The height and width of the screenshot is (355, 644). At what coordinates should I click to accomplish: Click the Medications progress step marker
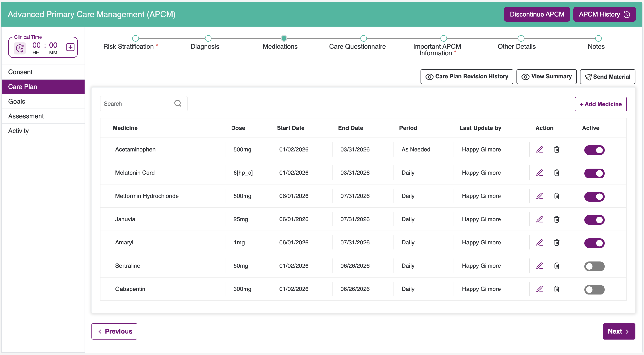(x=284, y=38)
